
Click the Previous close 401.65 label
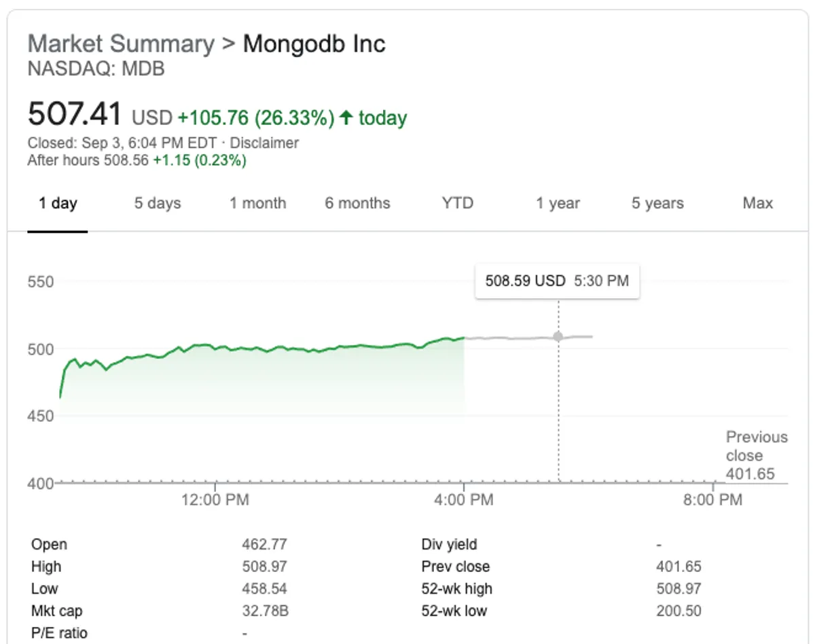tap(756, 455)
